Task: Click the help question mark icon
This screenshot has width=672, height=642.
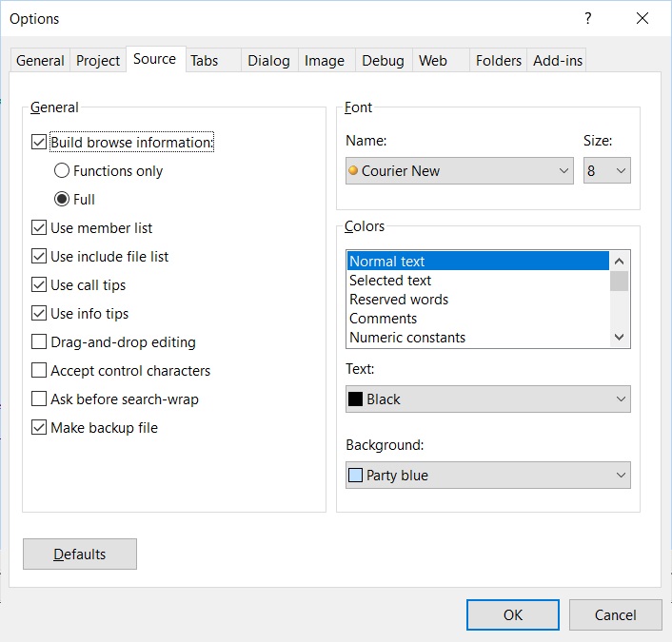Action: [588, 18]
